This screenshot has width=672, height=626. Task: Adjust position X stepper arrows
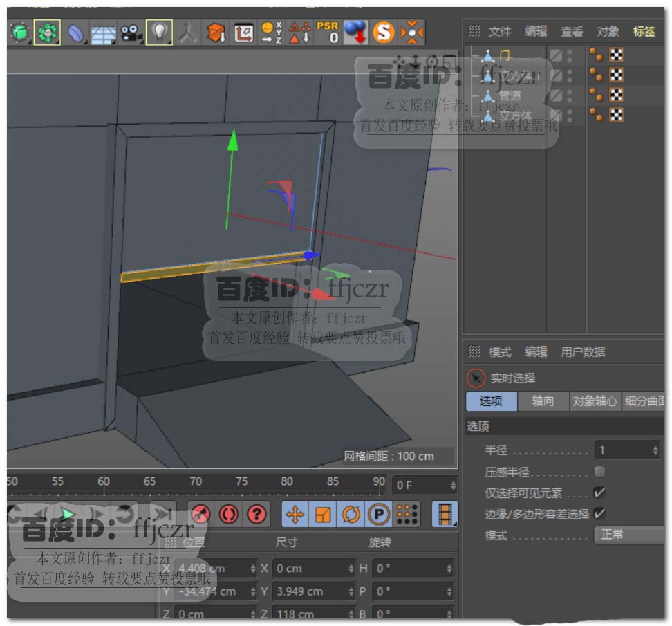253,569
